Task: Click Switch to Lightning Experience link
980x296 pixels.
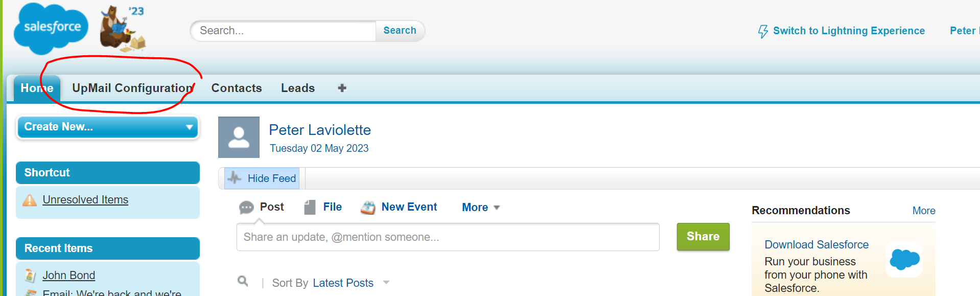Action: pyautogui.click(x=841, y=31)
